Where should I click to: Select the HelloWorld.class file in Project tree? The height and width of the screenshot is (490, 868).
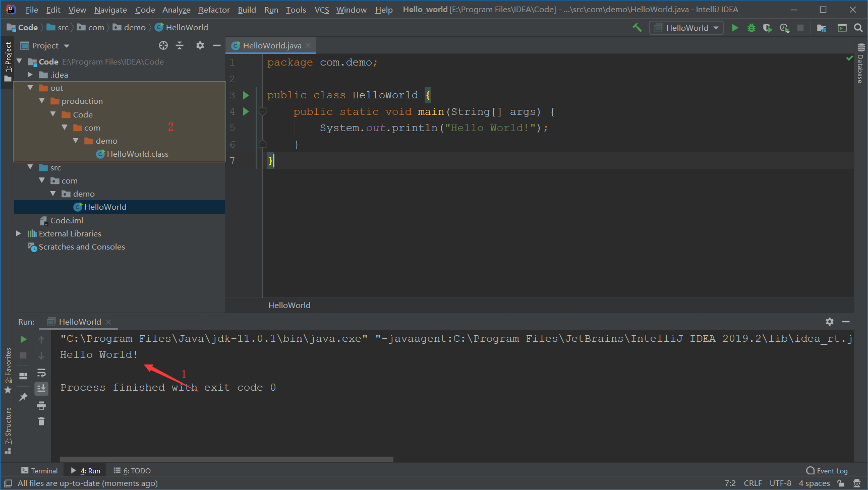pyautogui.click(x=137, y=154)
